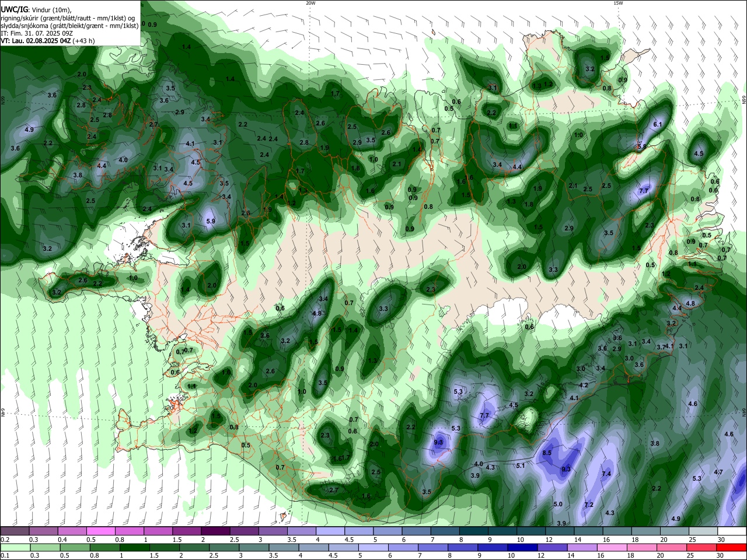Click the 5.9 precipitation value
The width and height of the screenshot is (747, 560).
(211, 222)
